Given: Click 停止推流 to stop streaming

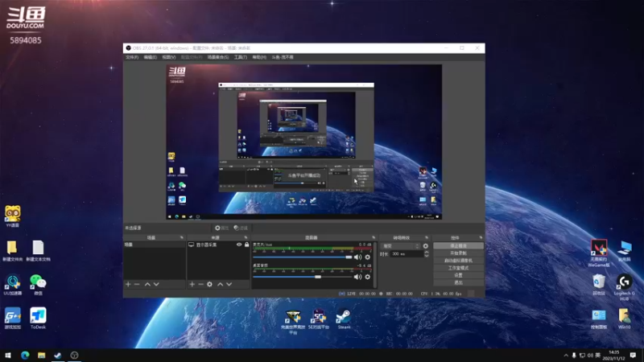Looking at the screenshot, I should 458,246.
